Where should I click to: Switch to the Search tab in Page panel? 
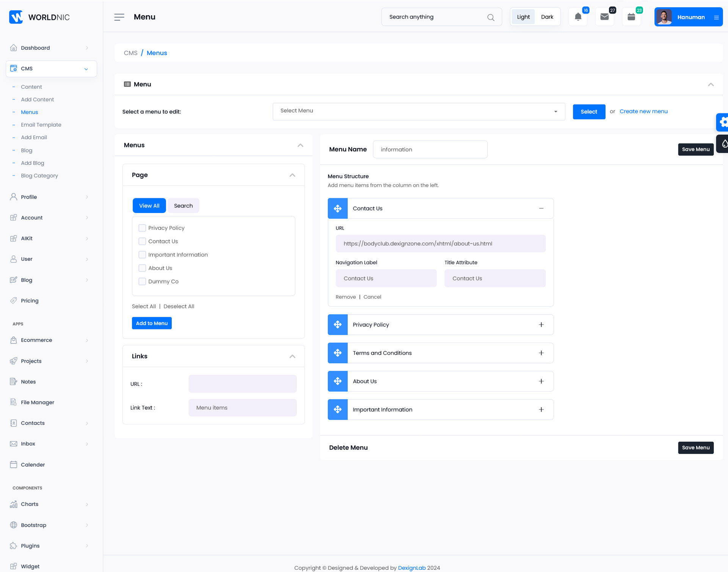(x=183, y=205)
